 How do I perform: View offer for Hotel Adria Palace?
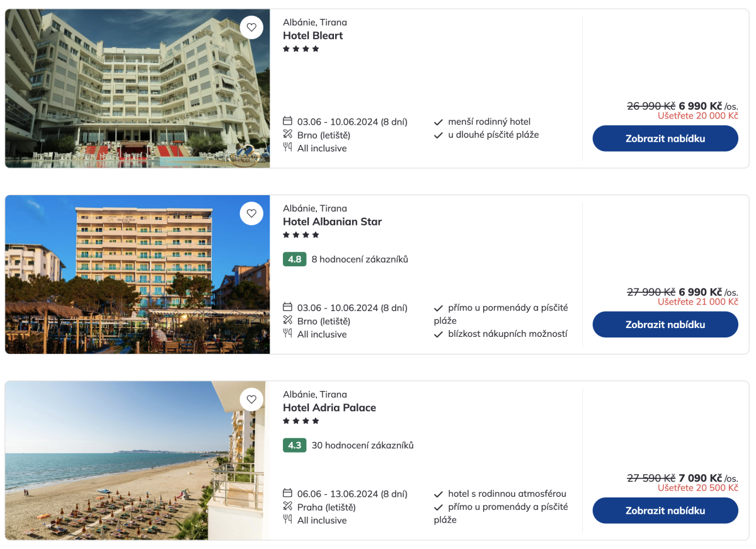coord(665,511)
